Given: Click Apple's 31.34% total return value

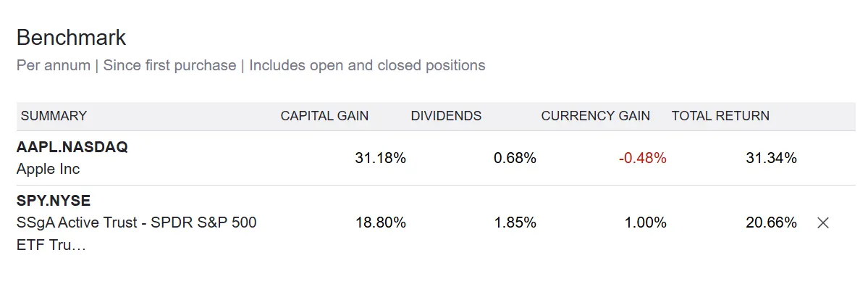Looking at the screenshot, I should (771, 158).
